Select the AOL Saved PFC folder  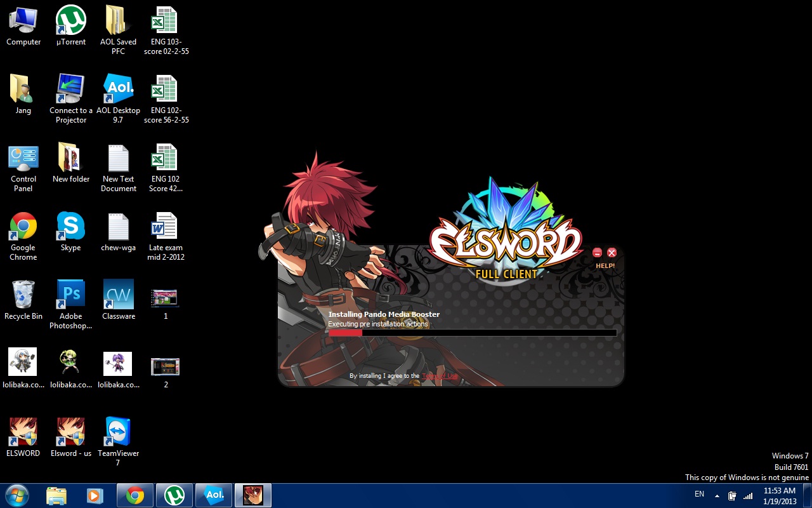click(118, 30)
